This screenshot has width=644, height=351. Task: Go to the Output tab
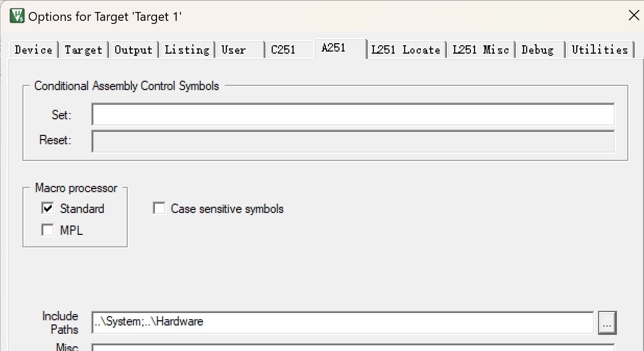pyautogui.click(x=133, y=50)
